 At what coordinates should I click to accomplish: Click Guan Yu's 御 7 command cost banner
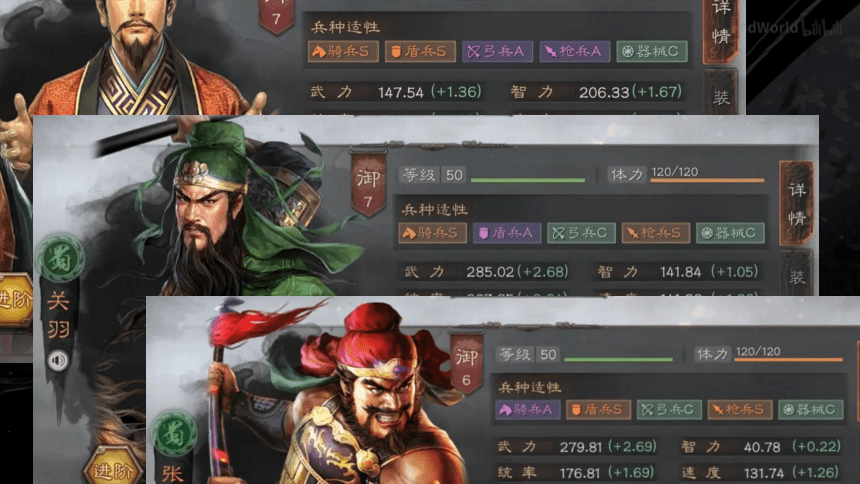(368, 184)
